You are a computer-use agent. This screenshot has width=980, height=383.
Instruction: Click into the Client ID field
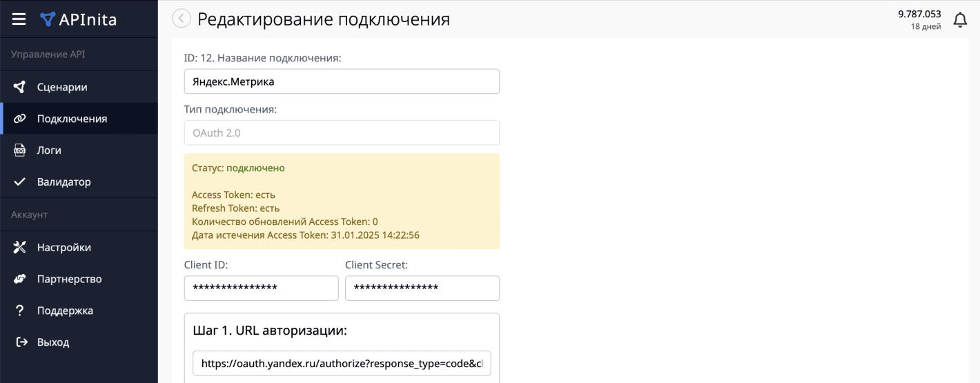click(x=261, y=288)
